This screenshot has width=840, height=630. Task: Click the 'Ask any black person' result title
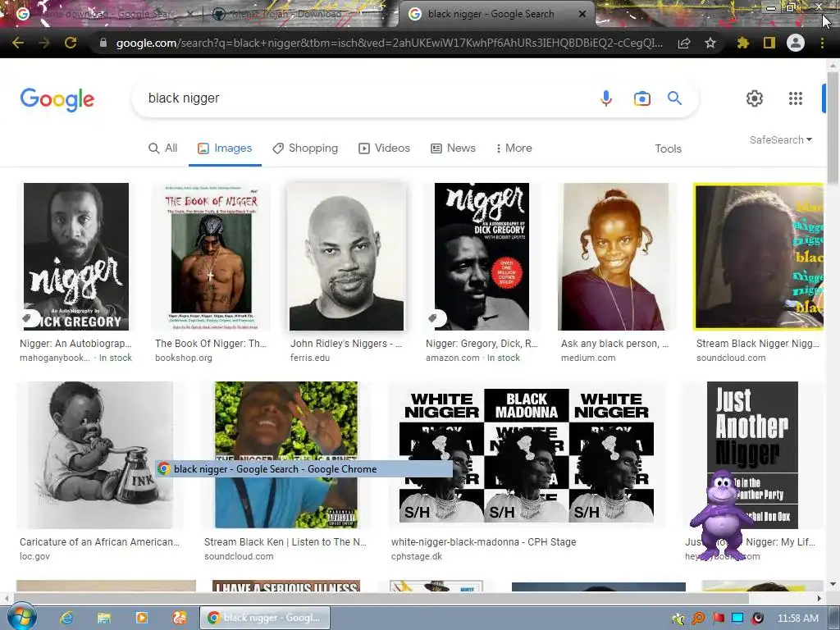tap(614, 344)
